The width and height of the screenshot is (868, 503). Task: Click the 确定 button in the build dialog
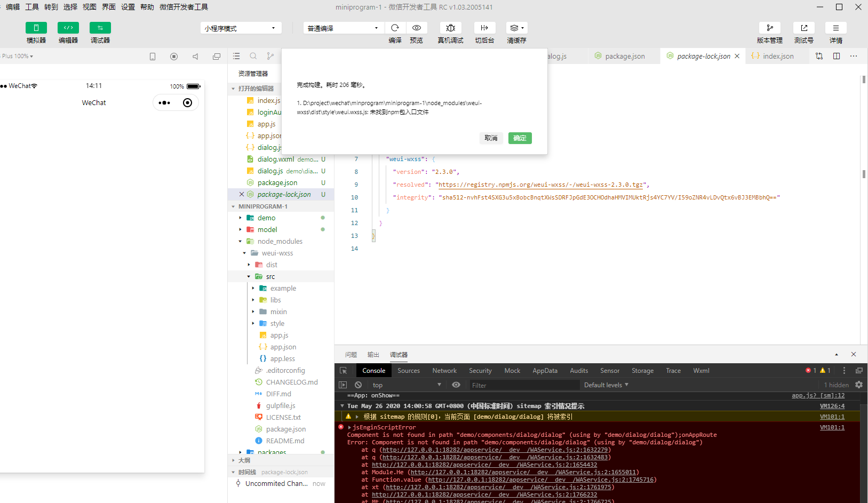pyautogui.click(x=520, y=138)
